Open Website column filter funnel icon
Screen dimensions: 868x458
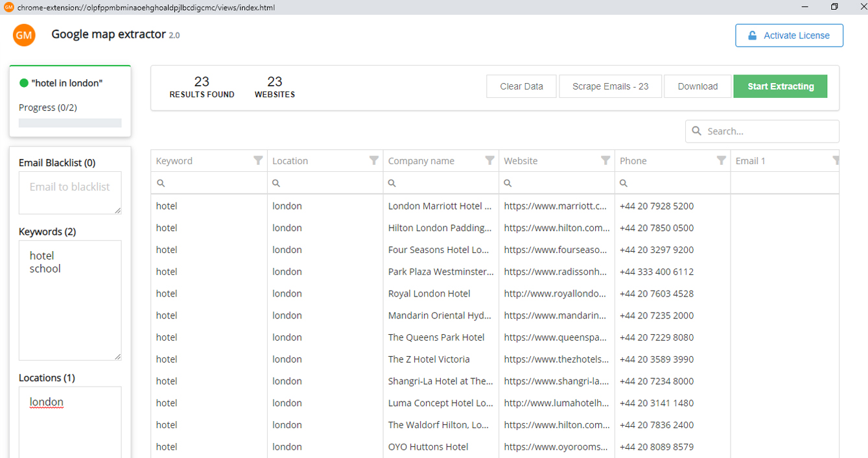click(x=605, y=161)
